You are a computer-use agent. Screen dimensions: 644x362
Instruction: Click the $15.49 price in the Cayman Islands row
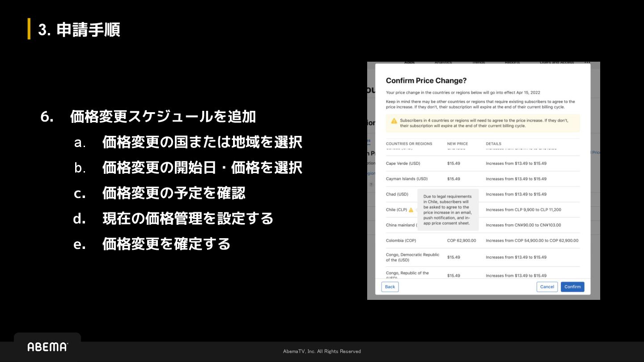(x=453, y=179)
